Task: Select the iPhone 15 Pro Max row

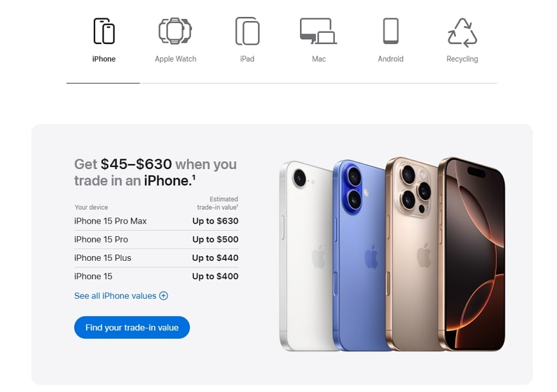Action: point(157,221)
